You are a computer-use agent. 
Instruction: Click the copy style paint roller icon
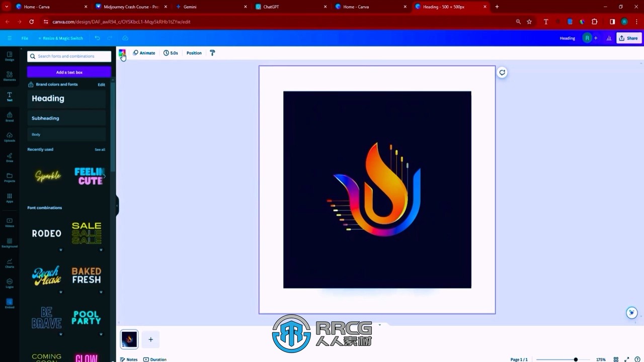click(212, 53)
